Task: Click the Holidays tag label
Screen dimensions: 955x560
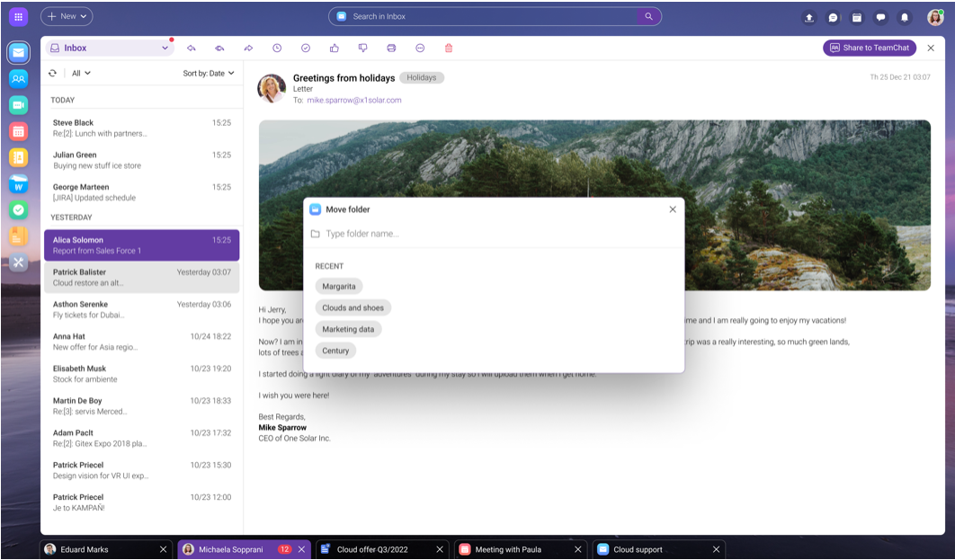Action: click(422, 78)
